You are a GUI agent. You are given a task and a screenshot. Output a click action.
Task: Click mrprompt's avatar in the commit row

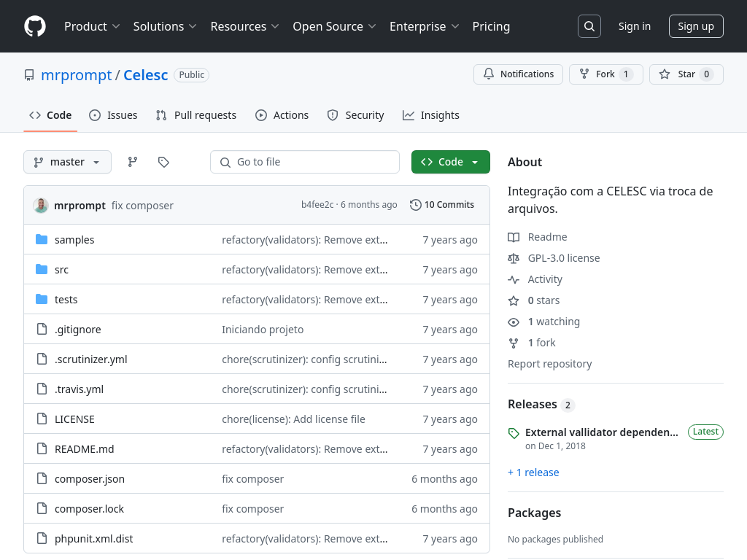click(x=41, y=205)
